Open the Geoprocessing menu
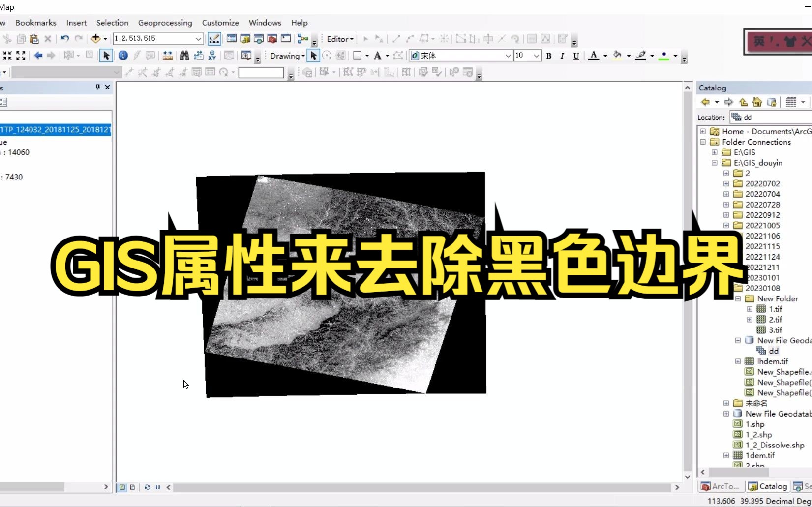Image resolution: width=812 pixels, height=507 pixels. [165, 23]
